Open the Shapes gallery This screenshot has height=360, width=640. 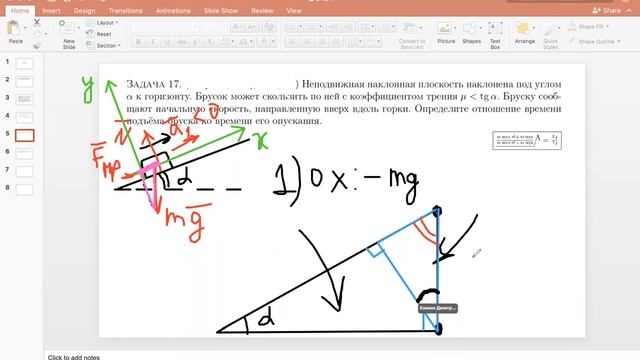(x=471, y=33)
